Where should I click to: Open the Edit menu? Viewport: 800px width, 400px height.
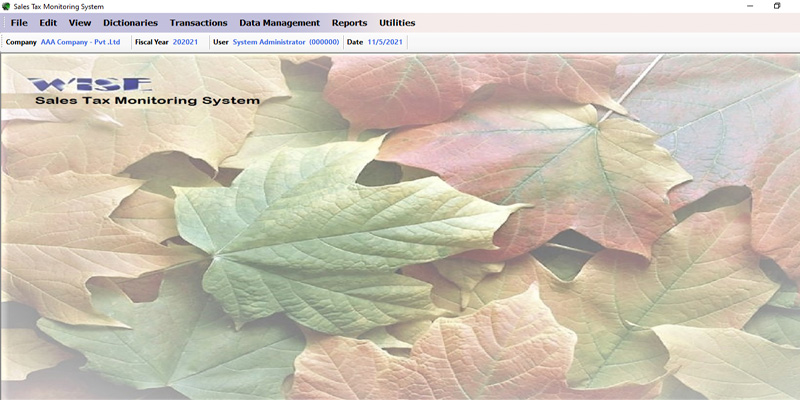pos(48,23)
